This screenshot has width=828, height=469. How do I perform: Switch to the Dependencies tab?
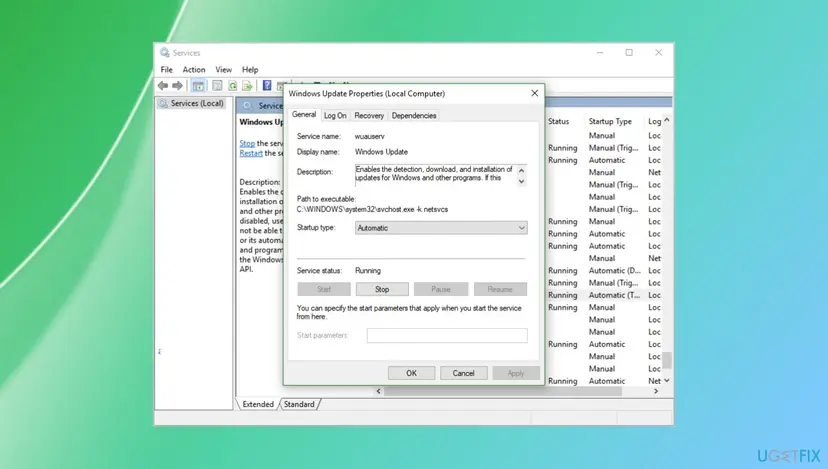(413, 116)
